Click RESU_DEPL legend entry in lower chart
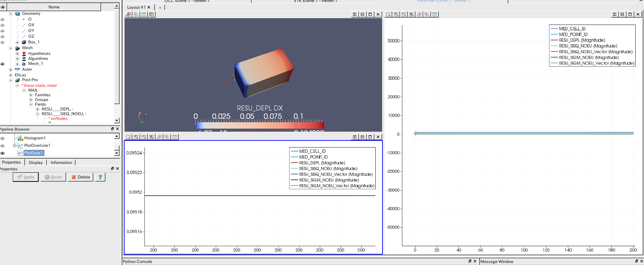644x265 pixels. (318, 163)
